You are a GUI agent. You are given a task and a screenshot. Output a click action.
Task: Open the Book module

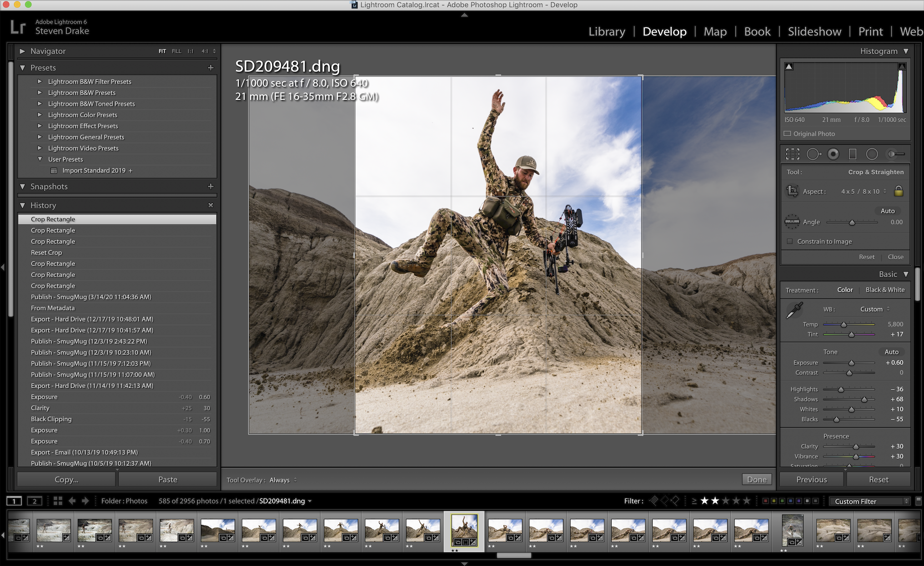pos(757,31)
